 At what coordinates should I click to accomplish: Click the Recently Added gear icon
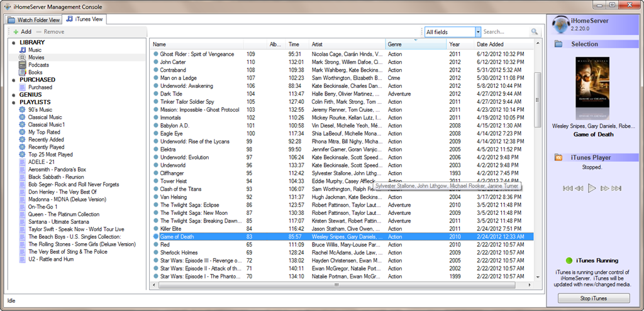[x=23, y=139]
